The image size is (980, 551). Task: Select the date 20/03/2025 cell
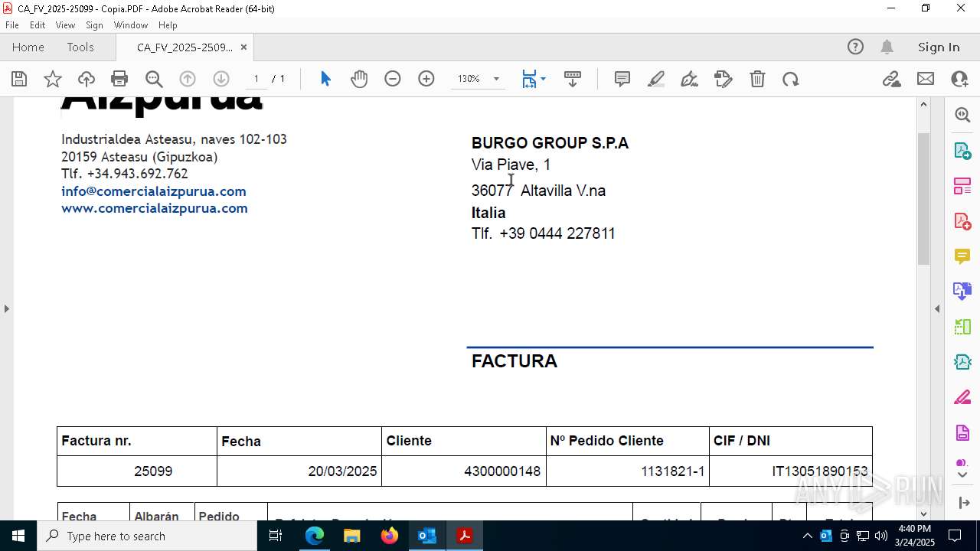[299, 471]
